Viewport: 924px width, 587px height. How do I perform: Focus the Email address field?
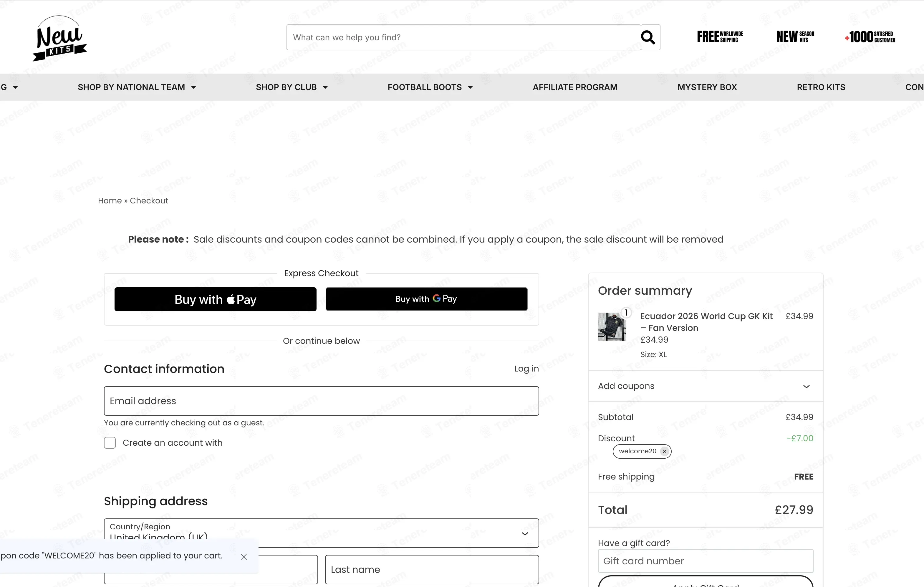(x=321, y=401)
